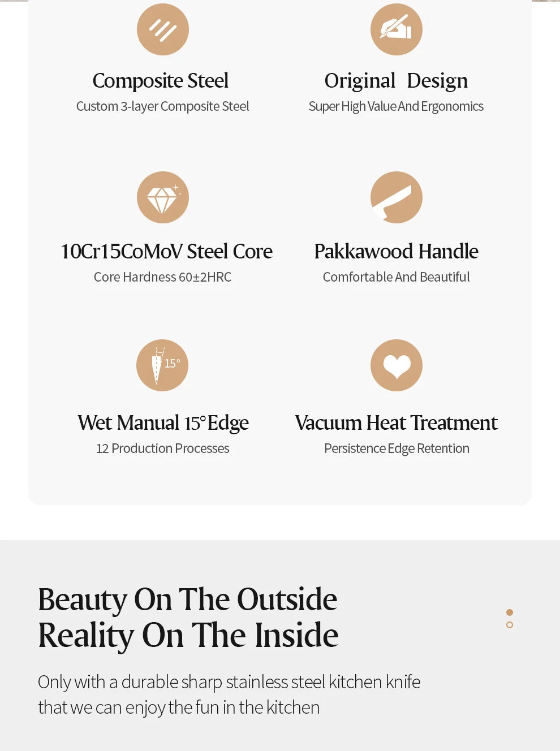The height and width of the screenshot is (751, 560).
Task: Click the diamond Steel Core icon
Action: click(x=163, y=197)
